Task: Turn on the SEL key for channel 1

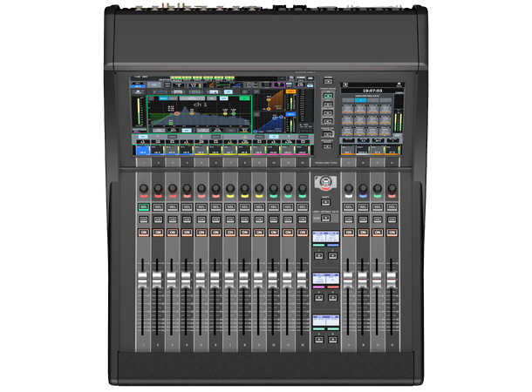Action: coord(144,206)
